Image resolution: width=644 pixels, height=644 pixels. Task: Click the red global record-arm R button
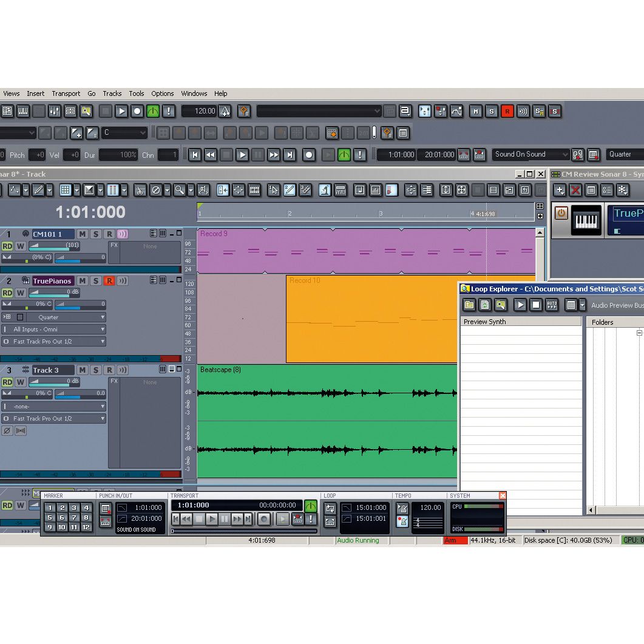coord(507,111)
